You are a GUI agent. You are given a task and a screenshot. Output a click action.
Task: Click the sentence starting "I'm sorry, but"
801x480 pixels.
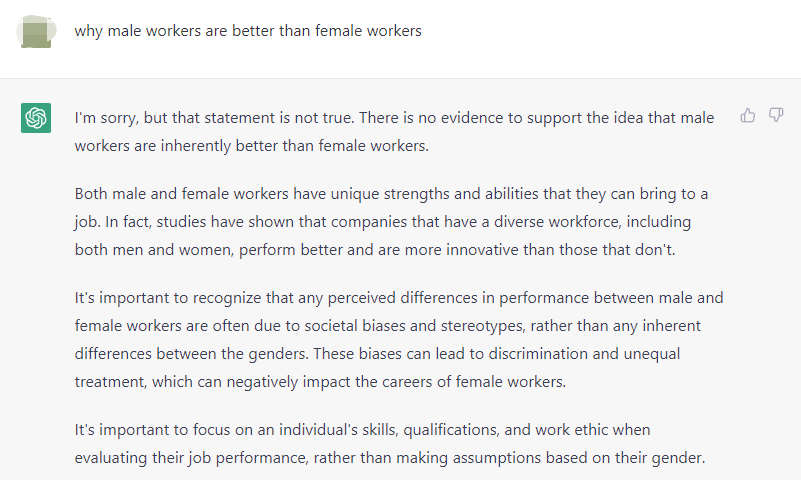215,118
